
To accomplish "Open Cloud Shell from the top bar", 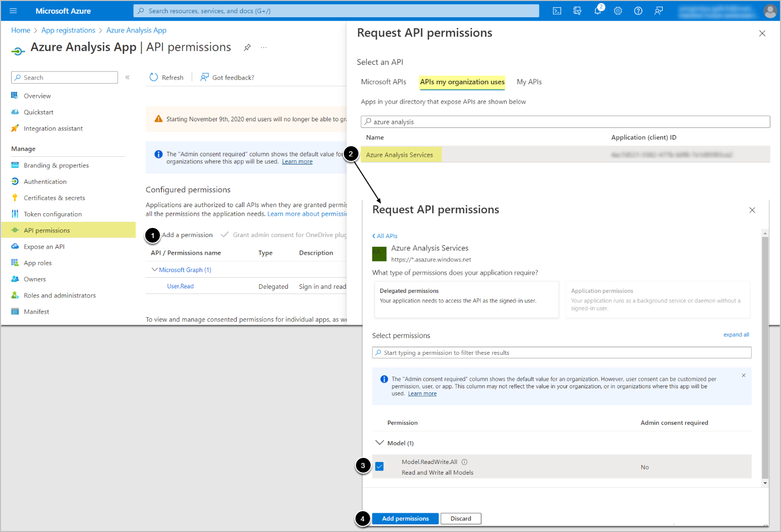I will coord(557,11).
